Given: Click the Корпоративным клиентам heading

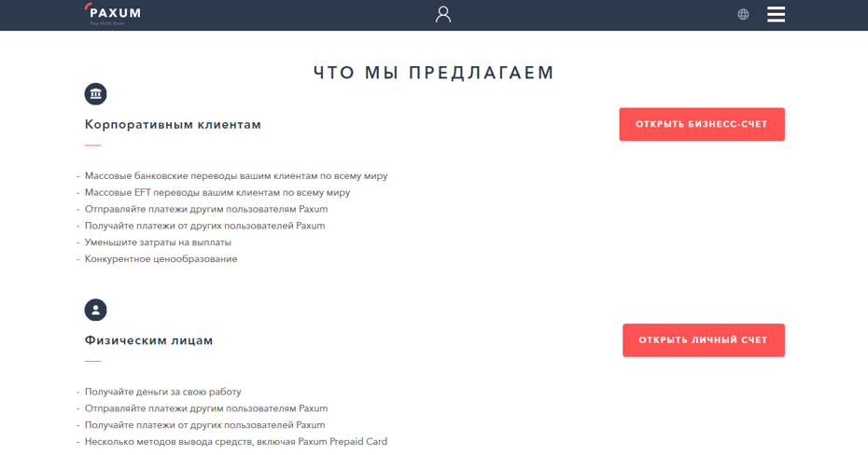Looking at the screenshot, I should coord(173,124).
